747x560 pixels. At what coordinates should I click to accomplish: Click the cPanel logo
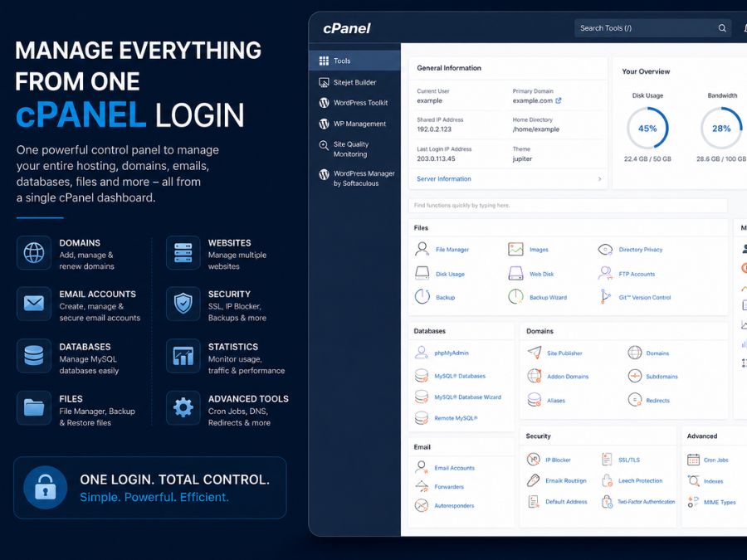pyautogui.click(x=346, y=28)
